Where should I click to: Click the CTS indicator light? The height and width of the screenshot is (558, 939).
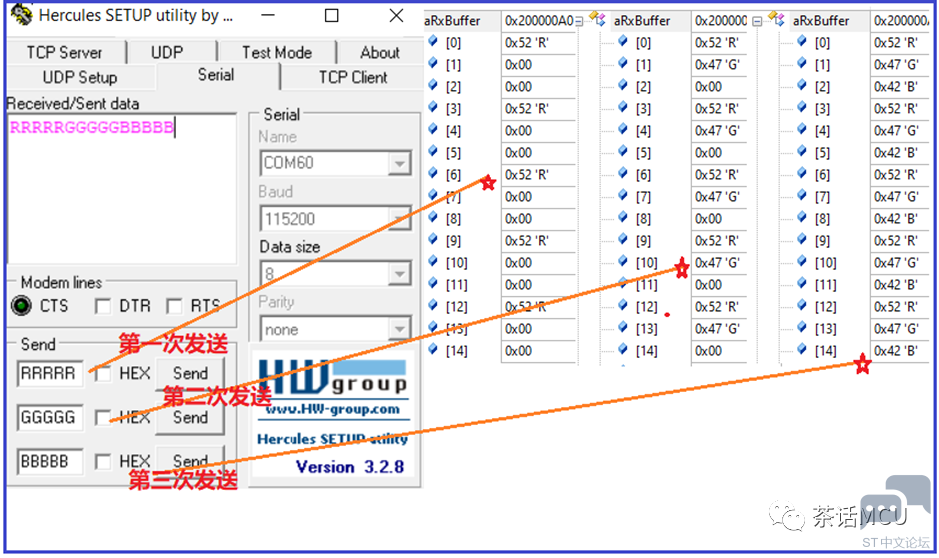coord(22,306)
